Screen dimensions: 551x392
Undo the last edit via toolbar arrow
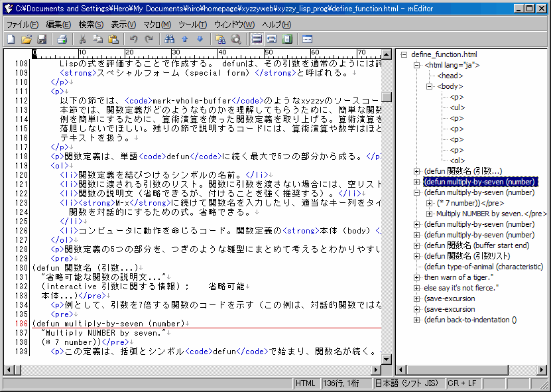tap(134, 39)
